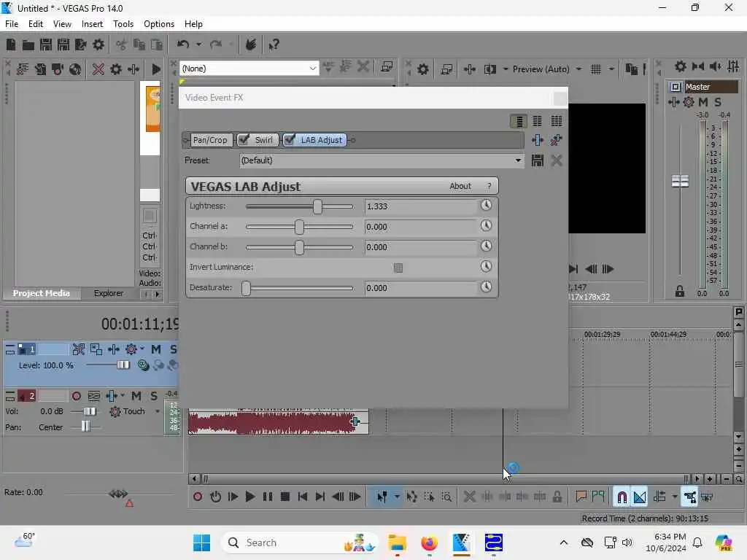The height and width of the screenshot is (560, 747).
Task: Open the Preset (Default) dropdown
Action: [518, 160]
